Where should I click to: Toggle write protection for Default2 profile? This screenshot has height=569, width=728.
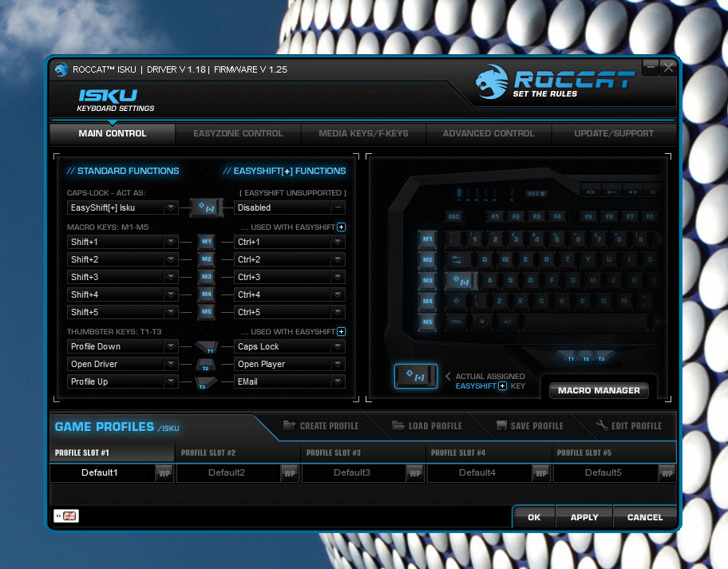290,473
